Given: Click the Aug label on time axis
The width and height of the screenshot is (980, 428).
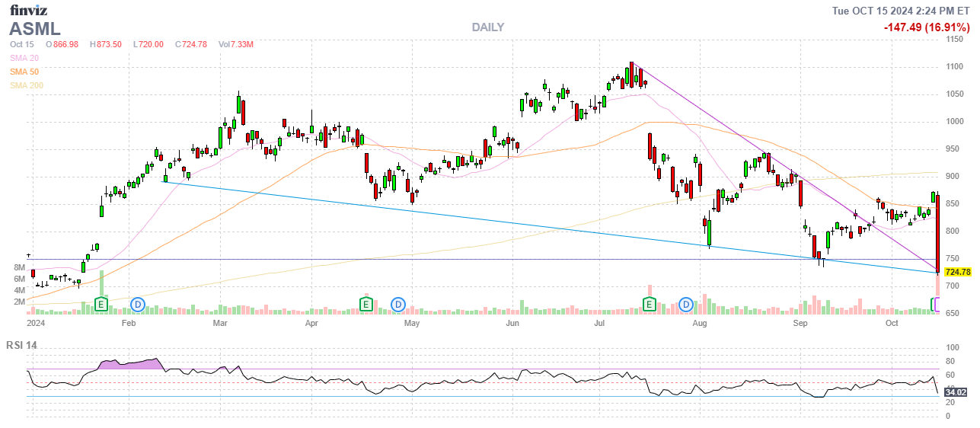Looking at the screenshot, I should 701,323.
